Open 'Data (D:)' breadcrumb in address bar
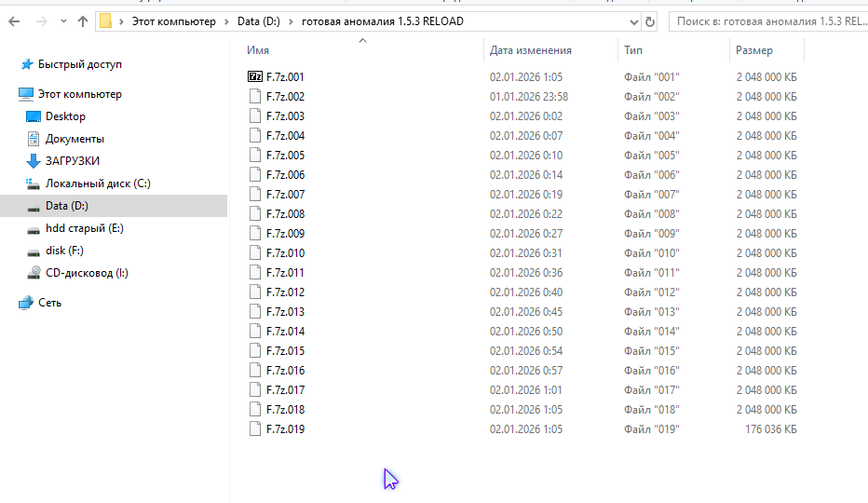 (259, 21)
